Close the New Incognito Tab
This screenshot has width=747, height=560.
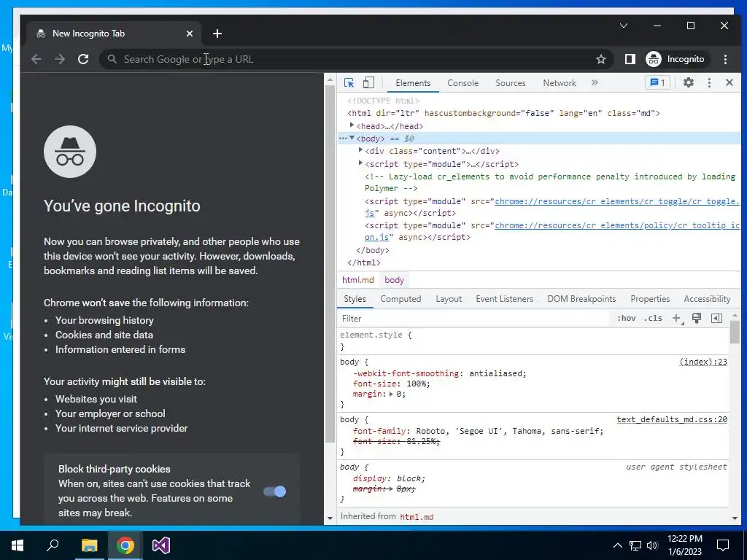pyautogui.click(x=190, y=34)
